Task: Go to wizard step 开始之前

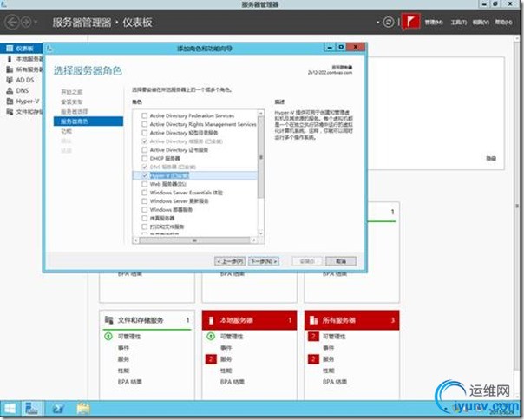Action: click(x=71, y=92)
